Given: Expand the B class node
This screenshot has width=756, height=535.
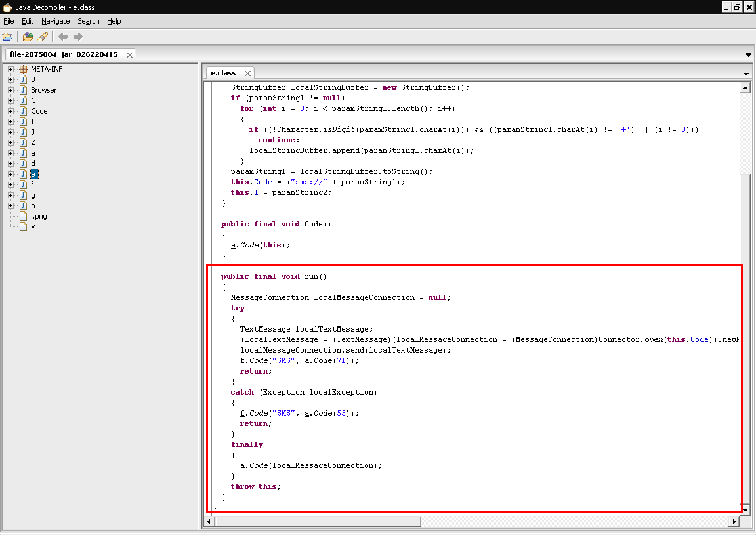Looking at the screenshot, I should pos(10,79).
